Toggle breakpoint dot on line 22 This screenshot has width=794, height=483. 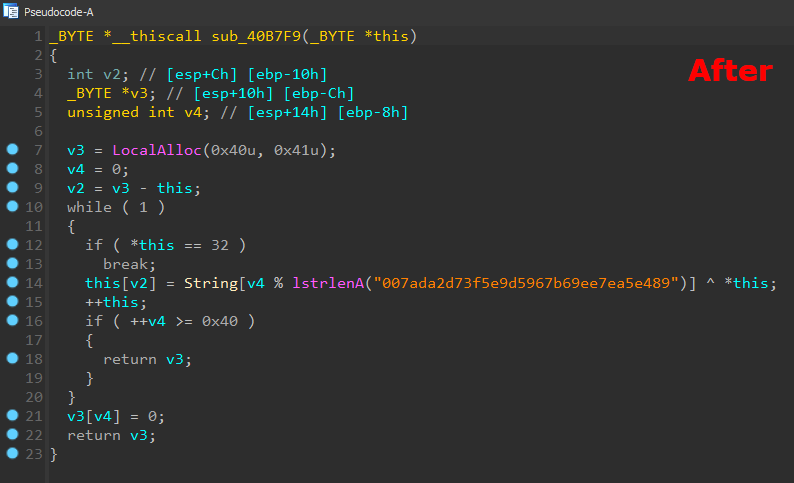click(13, 434)
